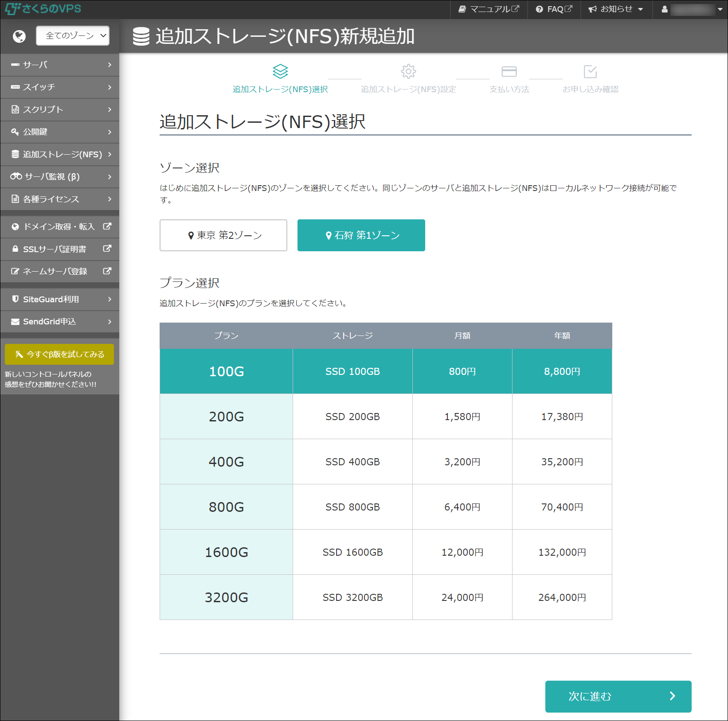This screenshot has width=728, height=721.
Task: Click the globe zone icon in sidebar
Action: 19,36
